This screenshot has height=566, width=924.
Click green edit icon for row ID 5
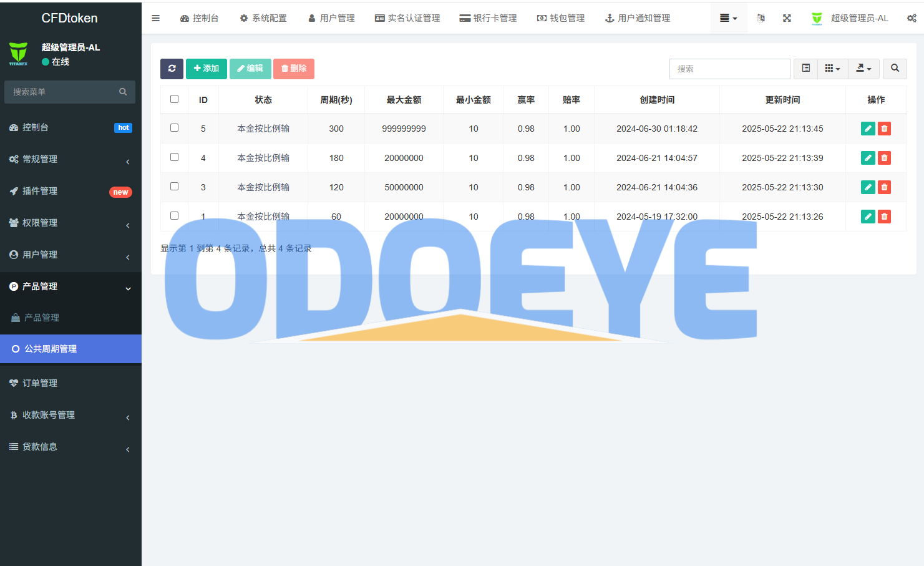867,129
